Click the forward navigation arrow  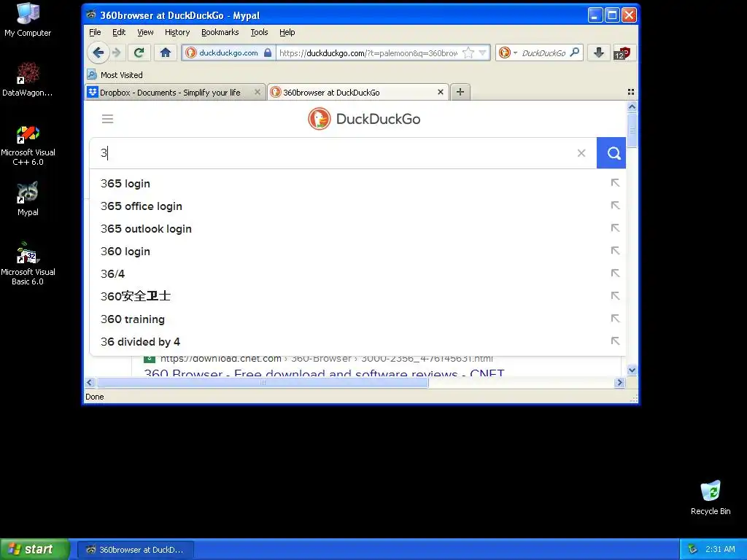117,52
